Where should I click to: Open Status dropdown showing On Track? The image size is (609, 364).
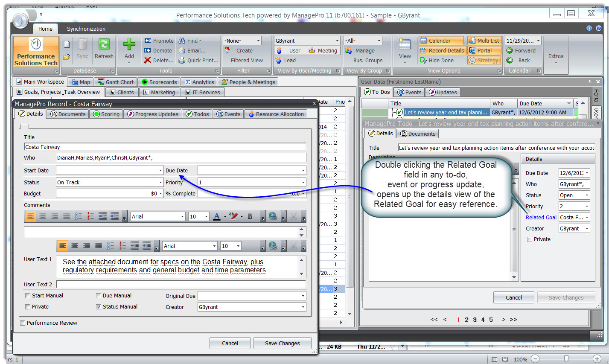tap(161, 182)
